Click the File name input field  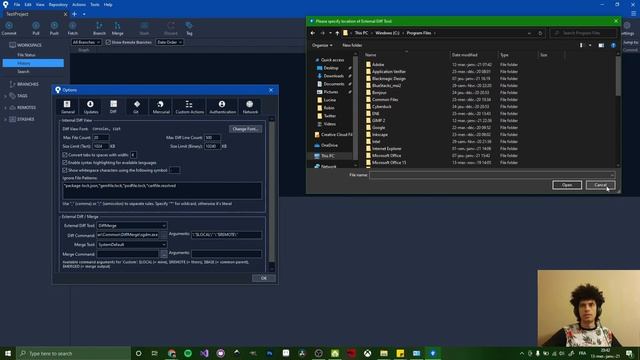point(492,175)
